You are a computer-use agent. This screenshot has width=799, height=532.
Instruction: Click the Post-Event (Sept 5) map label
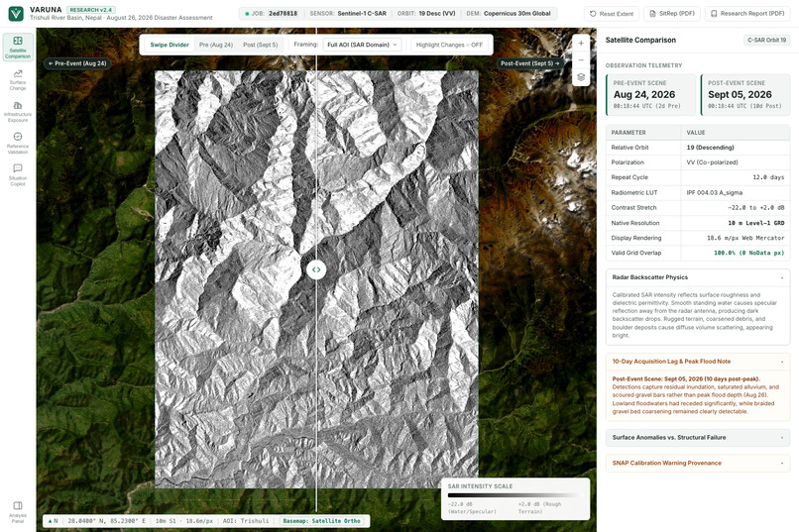click(x=530, y=63)
